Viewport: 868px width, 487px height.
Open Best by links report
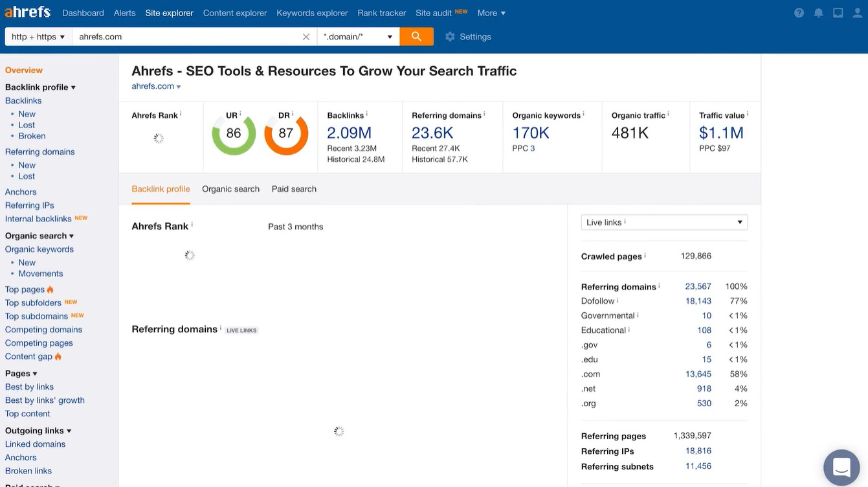[29, 387]
